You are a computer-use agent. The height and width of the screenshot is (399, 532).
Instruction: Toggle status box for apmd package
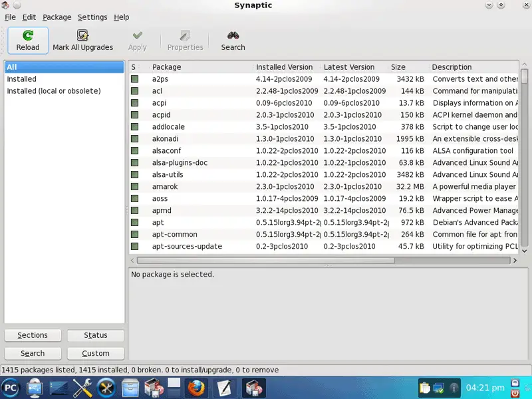point(135,210)
